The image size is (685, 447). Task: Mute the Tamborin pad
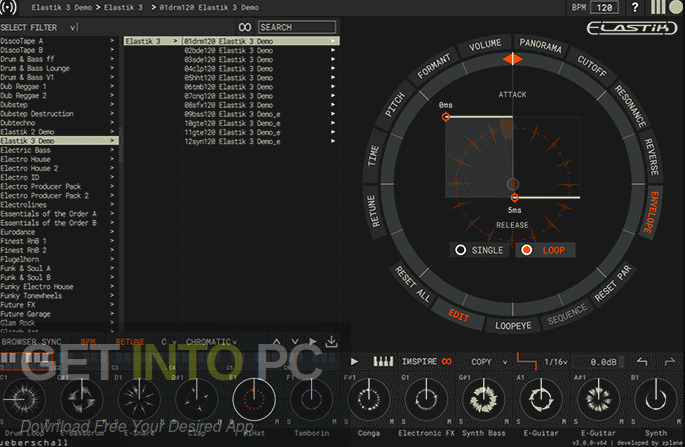click(x=334, y=422)
